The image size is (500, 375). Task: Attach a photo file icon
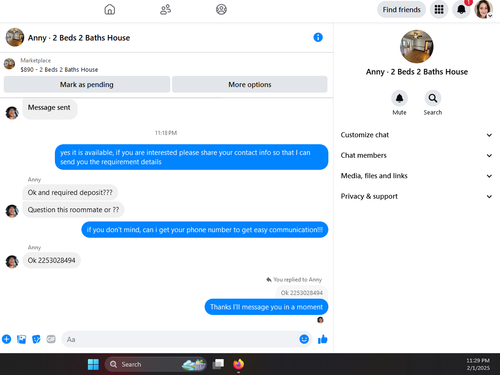tap(21, 339)
